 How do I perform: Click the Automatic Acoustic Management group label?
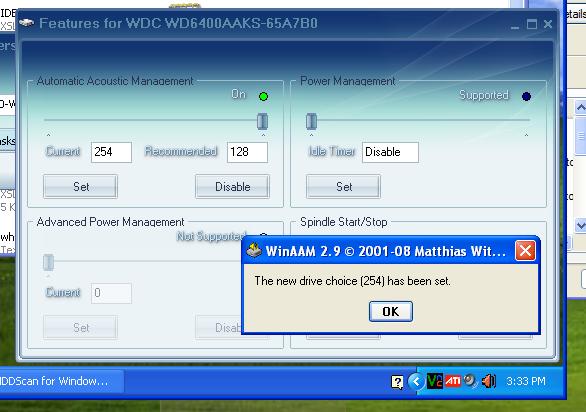click(115, 81)
